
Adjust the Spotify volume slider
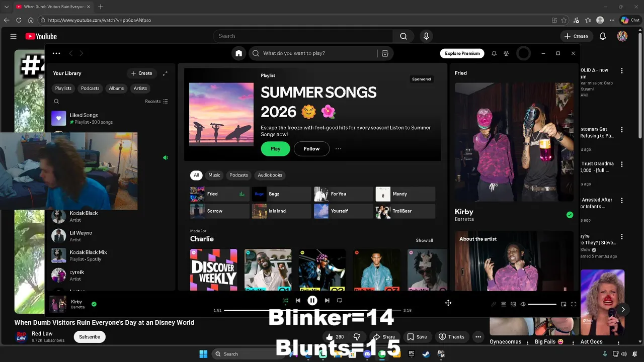tap(542, 304)
